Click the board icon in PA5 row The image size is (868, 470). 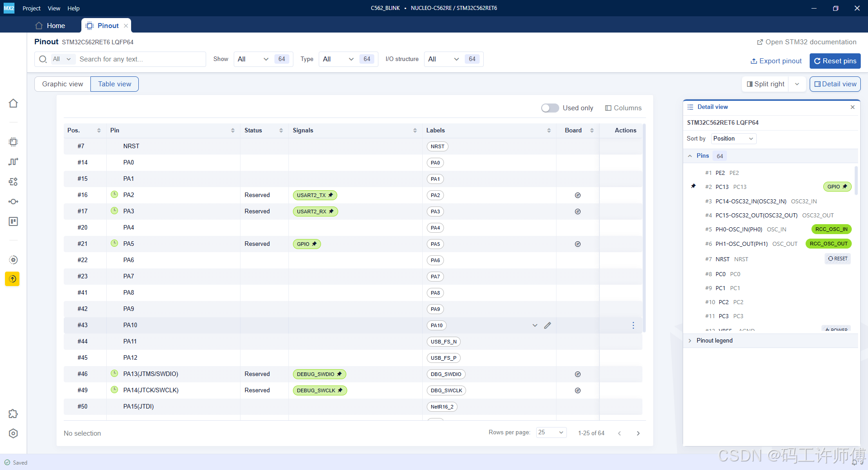tap(578, 244)
